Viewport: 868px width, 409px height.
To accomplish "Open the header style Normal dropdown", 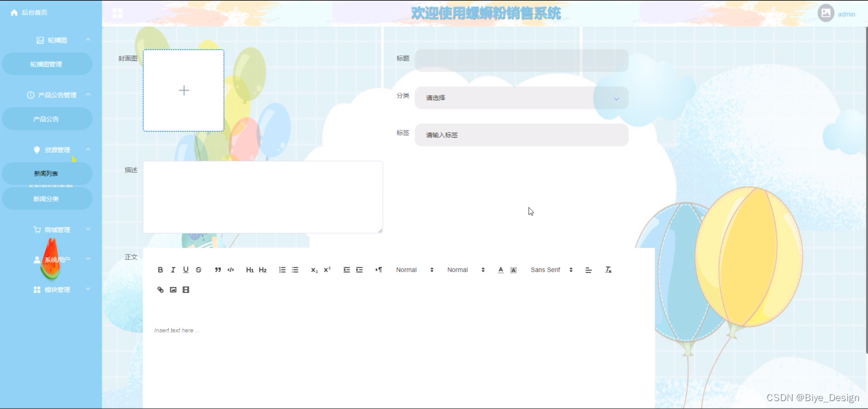I will point(466,270).
